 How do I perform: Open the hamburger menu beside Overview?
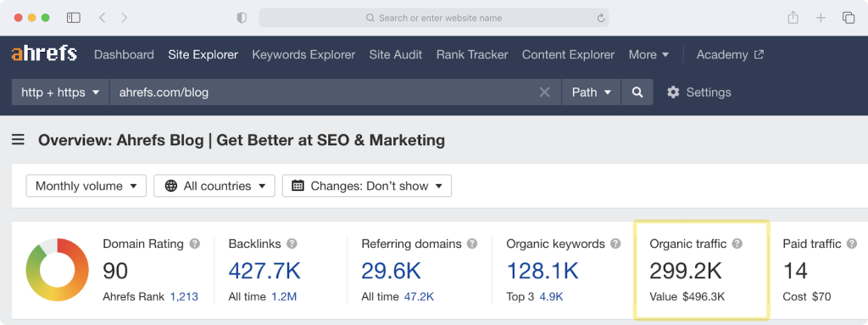pyautogui.click(x=19, y=140)
